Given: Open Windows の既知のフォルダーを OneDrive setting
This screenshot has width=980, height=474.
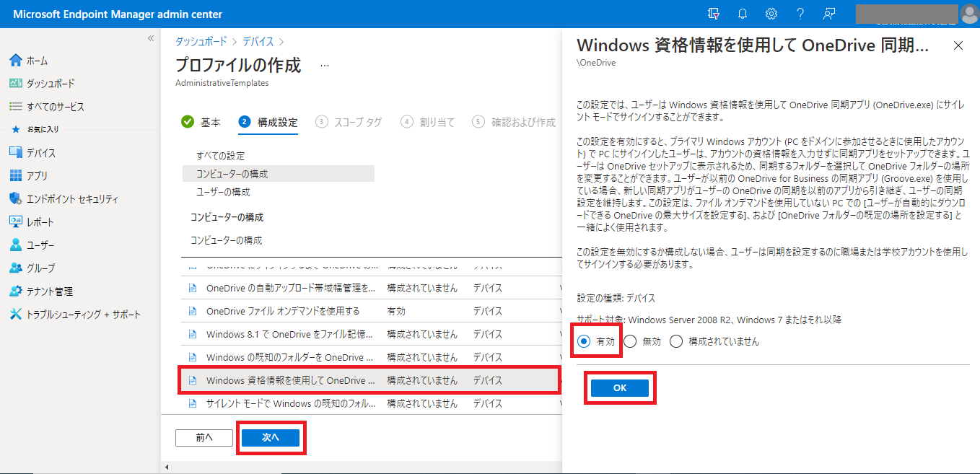Looking at the screenshot, I should pyautogui.click(x=289, y=357).
